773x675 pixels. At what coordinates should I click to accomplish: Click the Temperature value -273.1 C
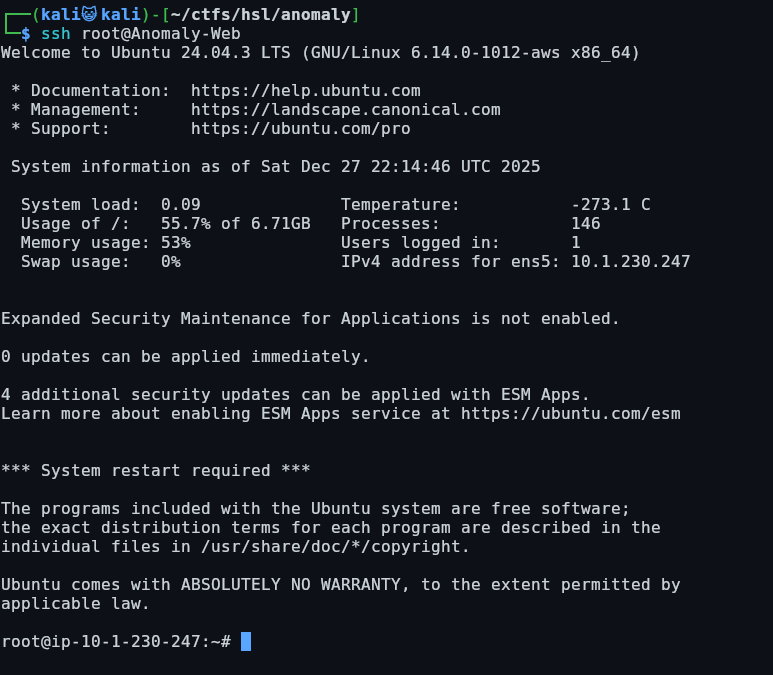[x=610, y=204]
